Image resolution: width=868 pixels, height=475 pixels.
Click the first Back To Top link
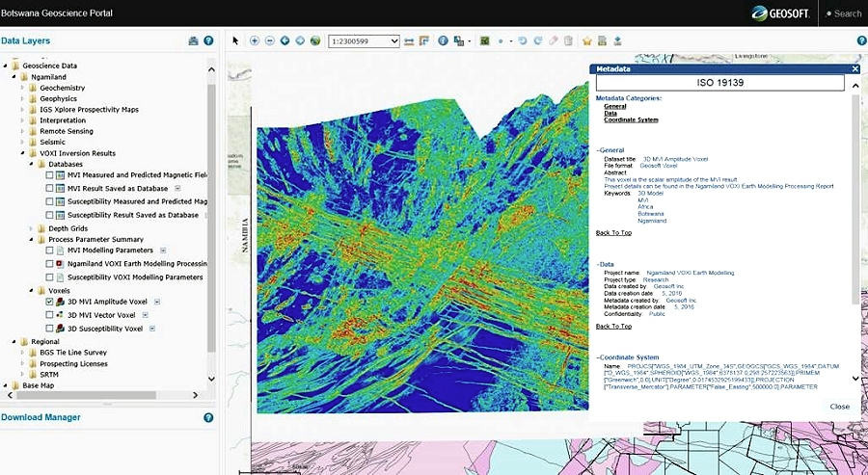coord(613,233)
